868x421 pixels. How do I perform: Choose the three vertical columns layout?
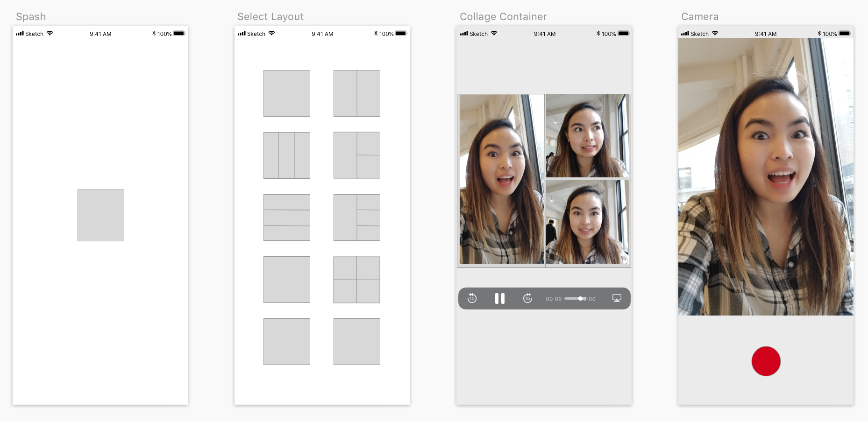pos(286,155)
